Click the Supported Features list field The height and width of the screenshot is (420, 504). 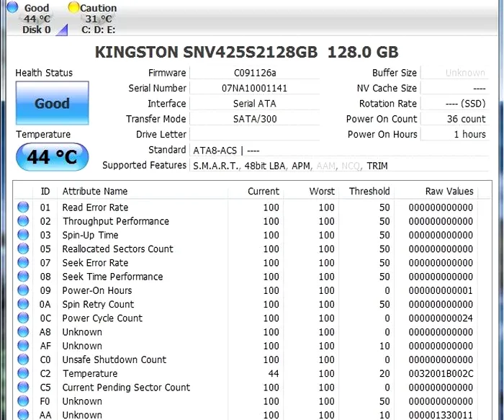click(x=339, y=166)
